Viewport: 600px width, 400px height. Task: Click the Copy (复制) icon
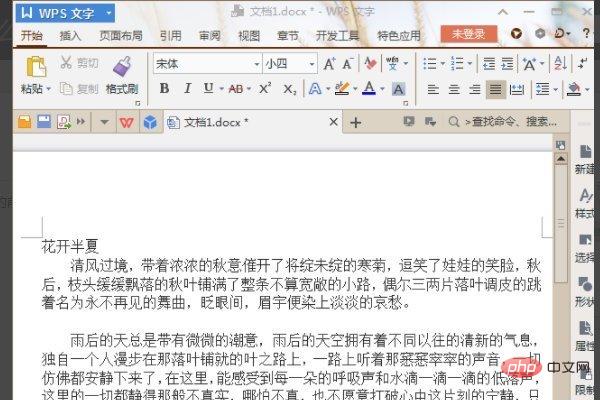pyautogui.click(x=66, y=89)
